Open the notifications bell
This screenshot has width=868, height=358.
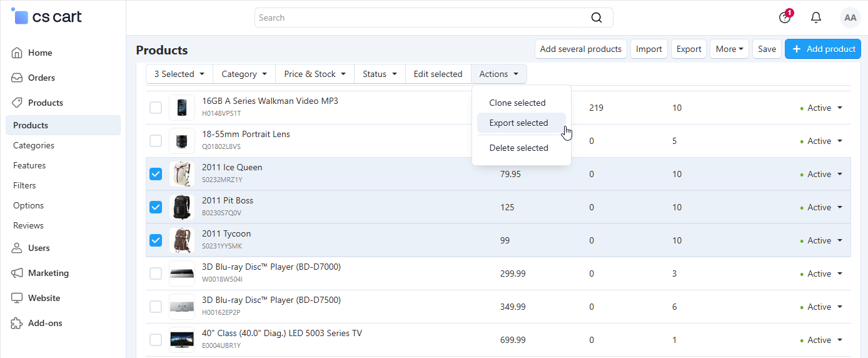coord(816,18)
